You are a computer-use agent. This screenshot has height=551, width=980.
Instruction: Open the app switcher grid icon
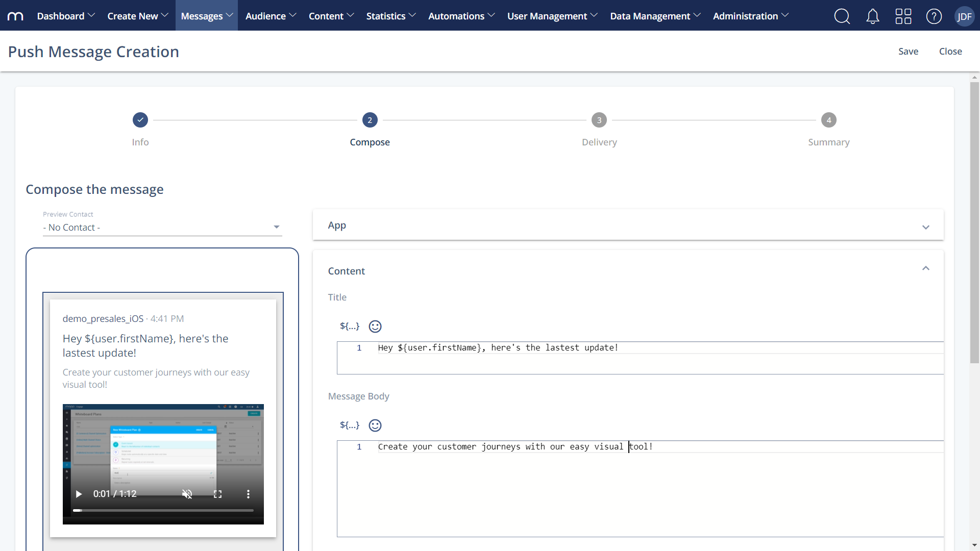903,16
